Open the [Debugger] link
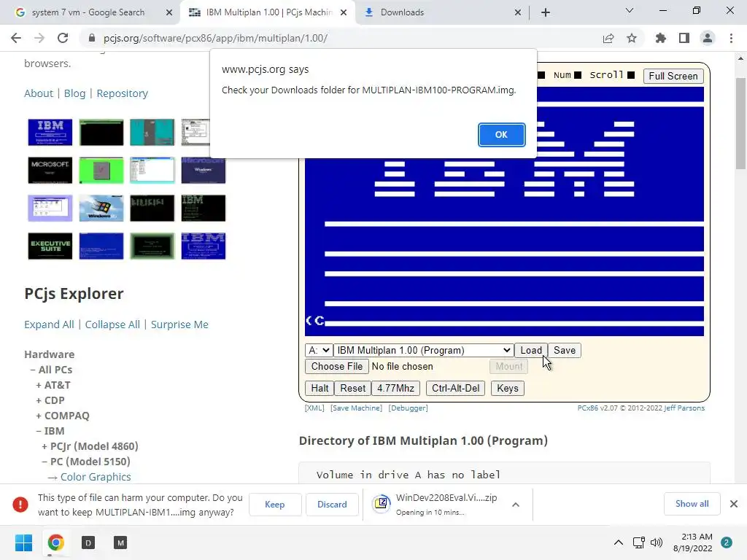This screenshot has width=747, height=560. pyautogui.click(x=408, y=408)
